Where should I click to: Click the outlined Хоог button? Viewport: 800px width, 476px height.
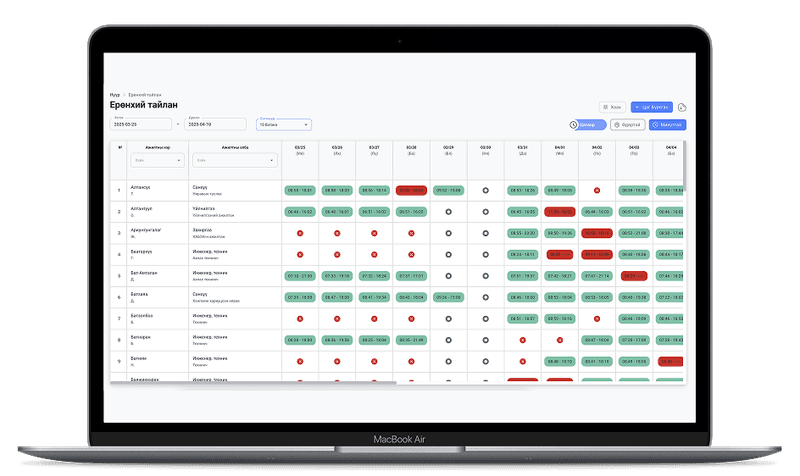[611, 107]
